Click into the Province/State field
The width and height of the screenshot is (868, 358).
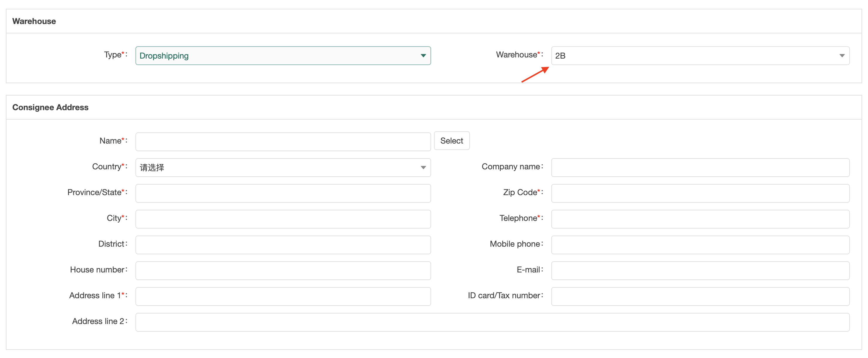[x=283, y=193]
